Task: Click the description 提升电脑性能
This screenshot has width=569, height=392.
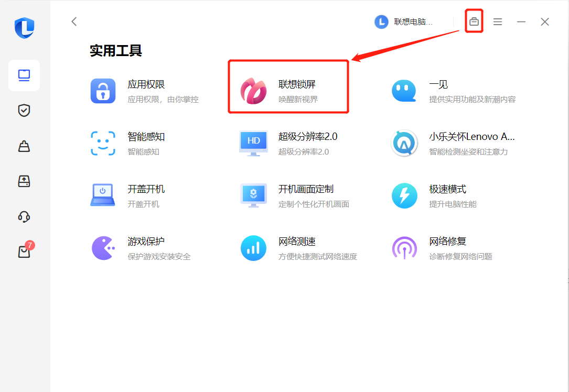Action: 453,204
